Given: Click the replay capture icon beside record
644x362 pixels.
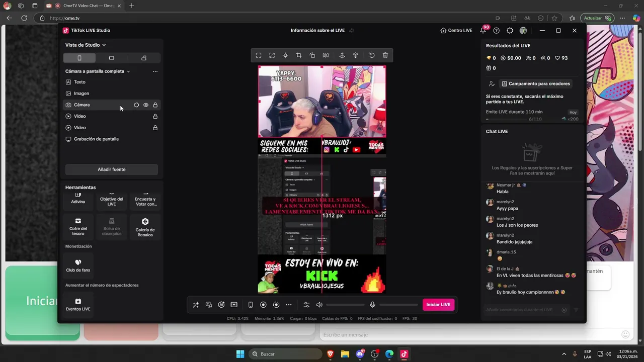Looking at the screenshot, I should point(276,305).
